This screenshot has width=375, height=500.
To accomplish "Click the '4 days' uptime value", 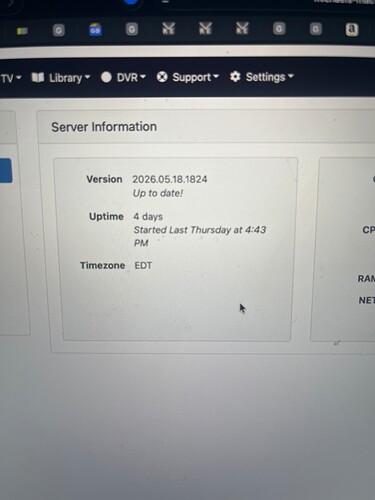I will 148,217.
